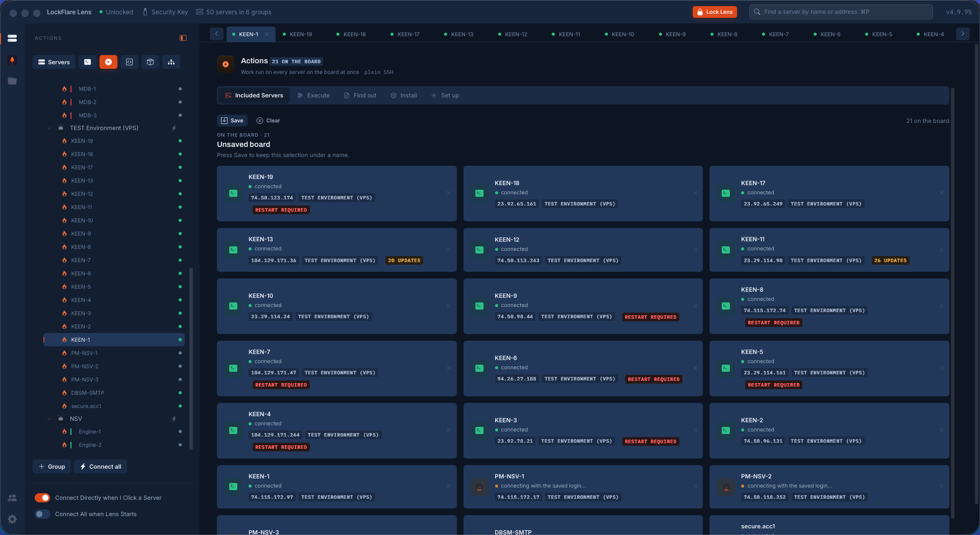Clear the board selection

coord(268,121)
